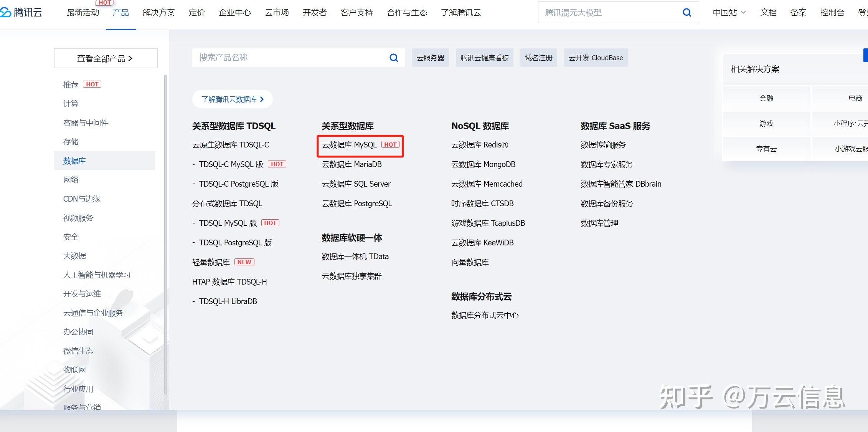Image resolution: width=868 pixels, height=432 pixels.
Task: Click HOT badge beside 云数据库 MySQL
Action: point(390,145)
